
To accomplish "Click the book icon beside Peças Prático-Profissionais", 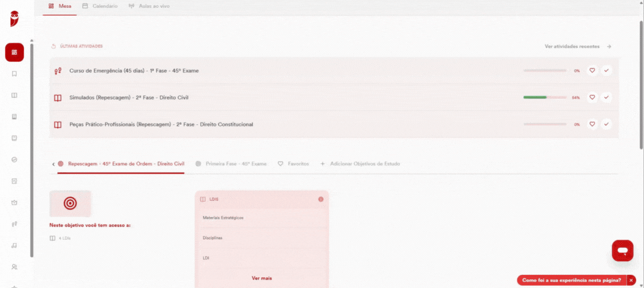I will (x=58, y=125).
